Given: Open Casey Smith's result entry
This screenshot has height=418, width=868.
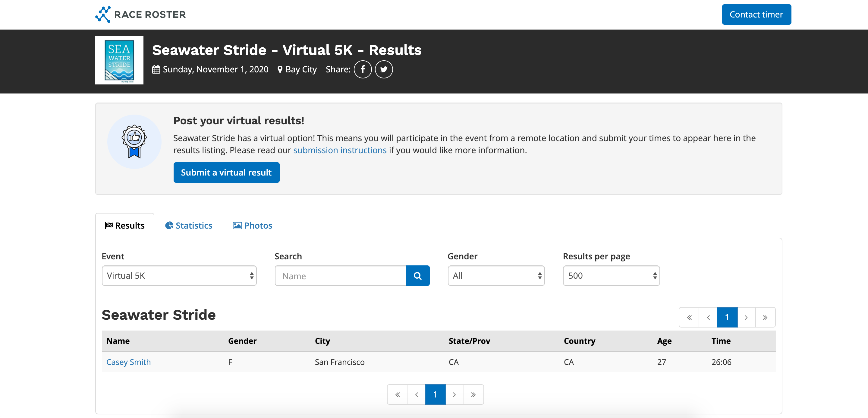Looking at the screenshot, I should click(x=128, y=362).
